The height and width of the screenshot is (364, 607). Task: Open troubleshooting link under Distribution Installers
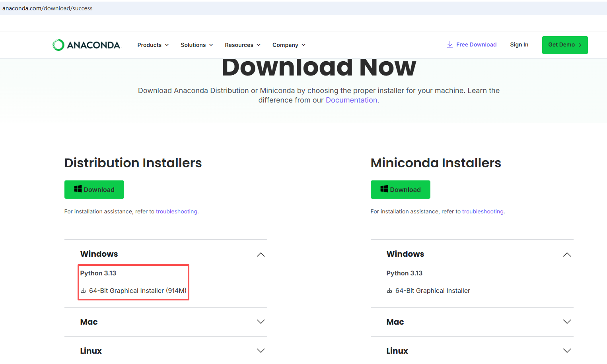[177, 211]
